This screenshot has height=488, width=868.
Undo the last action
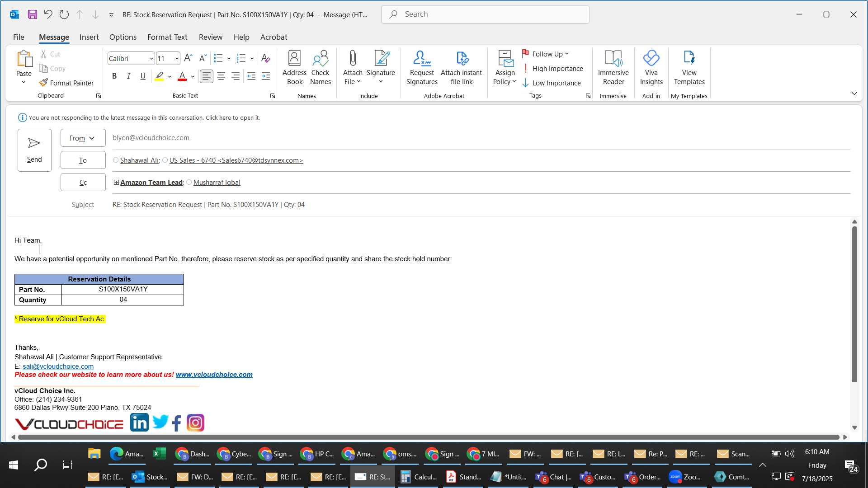[48, 14]
